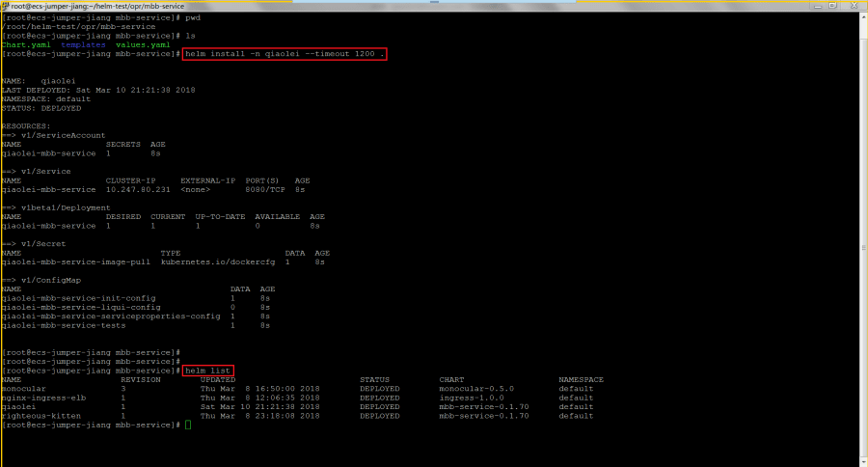
Task: Click the '==> v1/Secret' heading
Action: point(34,244)
